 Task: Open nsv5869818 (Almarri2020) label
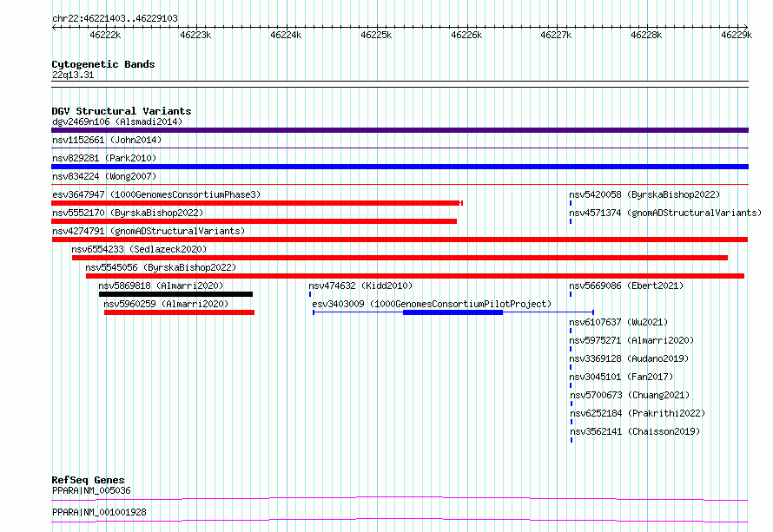click(x=161, y=286)
